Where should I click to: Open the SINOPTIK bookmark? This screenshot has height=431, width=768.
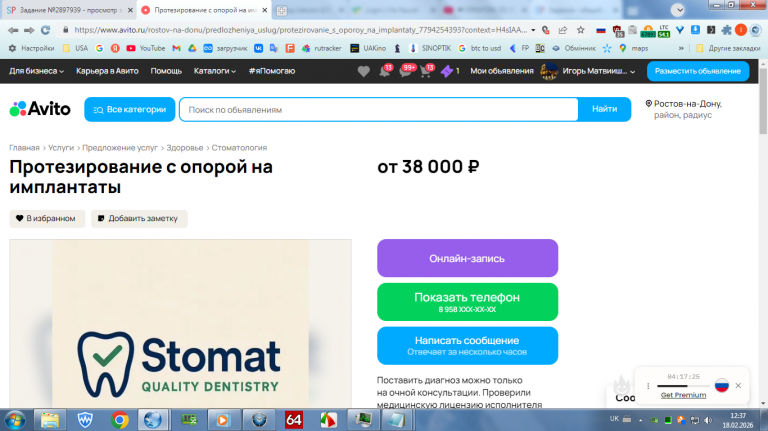pos(430,48)
